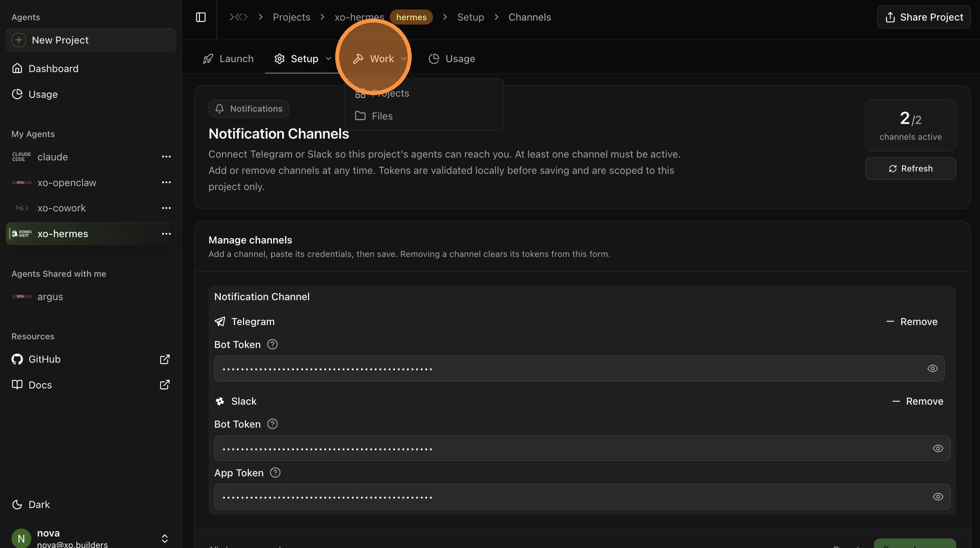This screenshot has width=980, height=548.
Task: Open Dashboard from the sidebar
Action: pos(91,68)
